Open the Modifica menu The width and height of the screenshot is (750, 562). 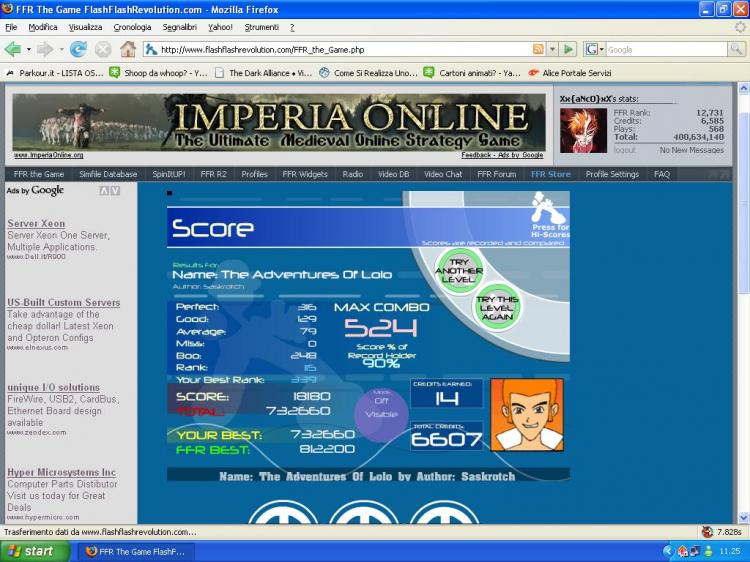(43, 27)
